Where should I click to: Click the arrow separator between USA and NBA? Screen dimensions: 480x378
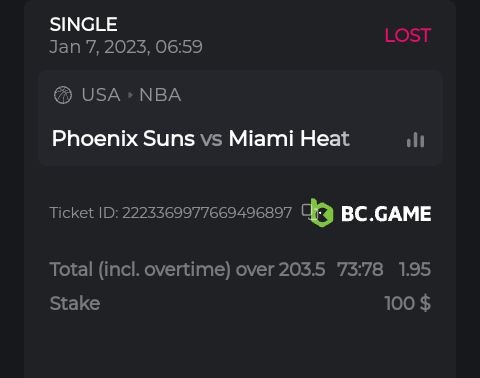(x=130, y=95)
